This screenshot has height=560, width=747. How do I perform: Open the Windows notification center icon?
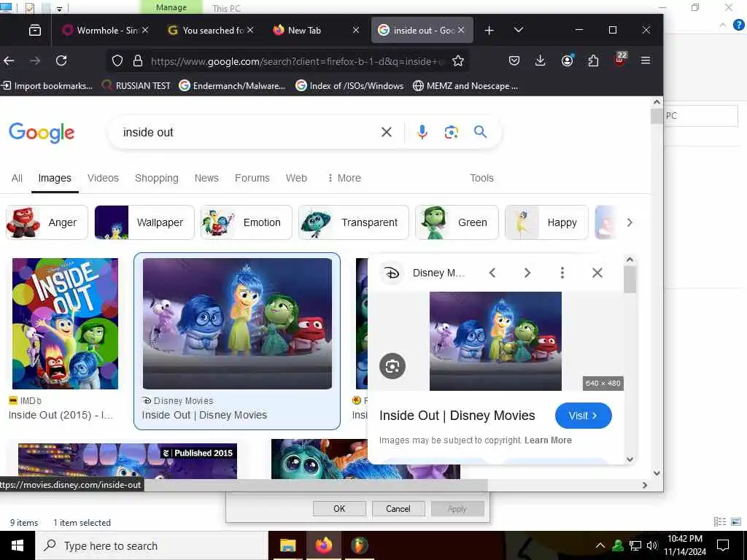point(723,545)
